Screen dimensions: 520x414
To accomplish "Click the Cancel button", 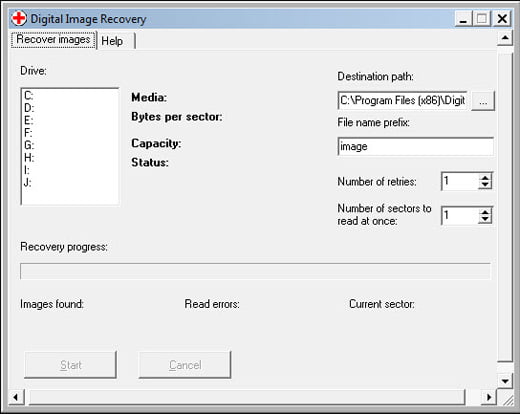I will coord(185,365).
